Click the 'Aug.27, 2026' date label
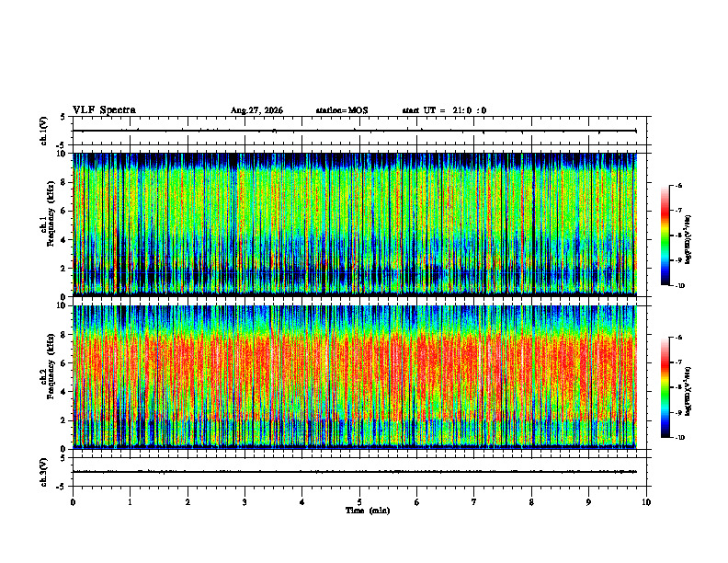This screenshot has height=563, width=728. [256, 110]
